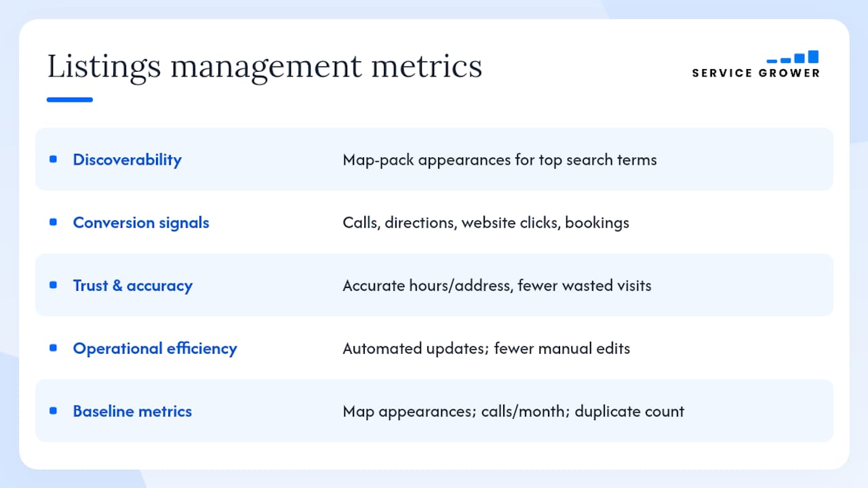This screenshot has width=868, height=488.
Task: Click 'Accurate hours/address, fewer wasted visits'
Action: click(497, 286)
